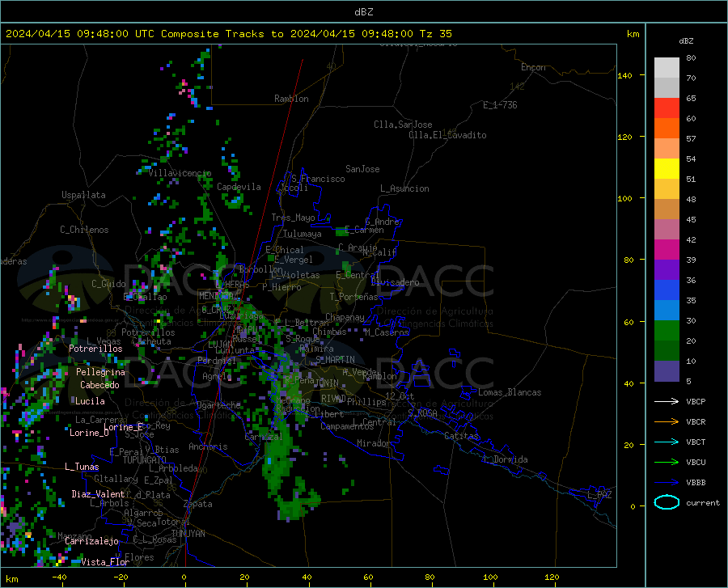Click the Tres_Mayo map label
Image resolution: width=728 pixels, height=588 pixels.
(293, 218)
